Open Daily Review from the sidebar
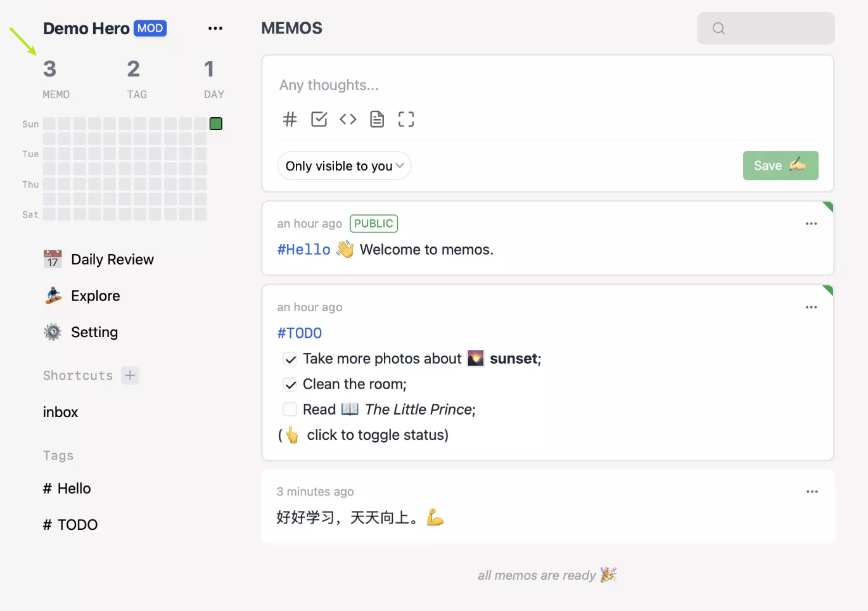The image size is (868, 611). (x=98, y=259)
